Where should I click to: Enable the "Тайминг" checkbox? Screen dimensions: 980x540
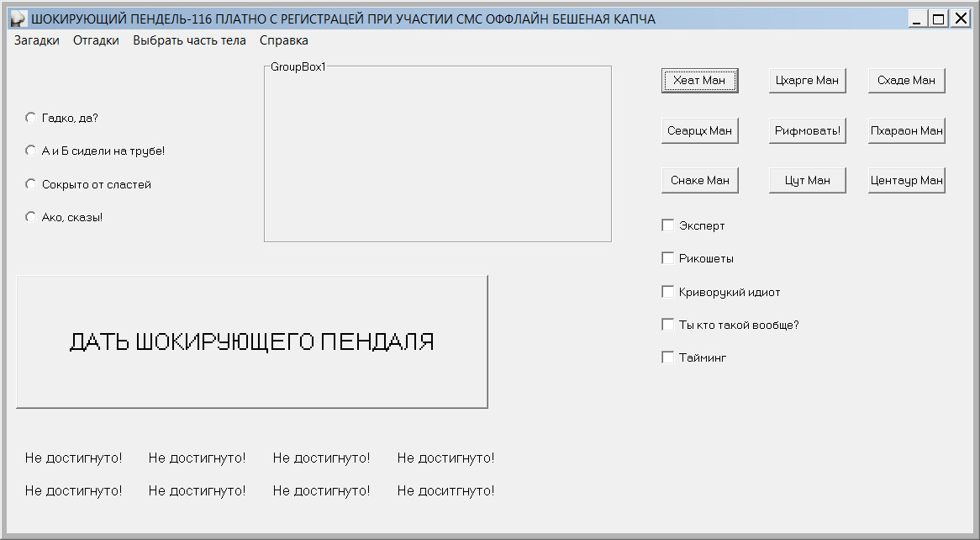(x=668, y=357)
